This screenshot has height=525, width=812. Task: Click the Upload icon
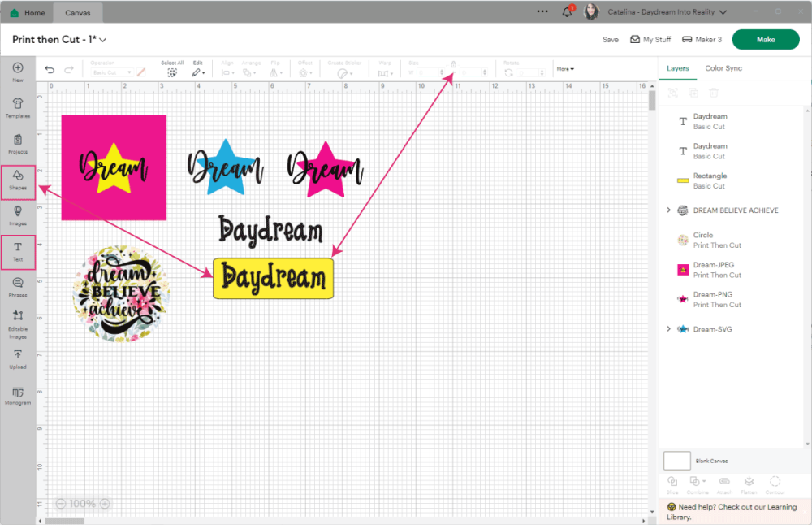pos(18,358)
